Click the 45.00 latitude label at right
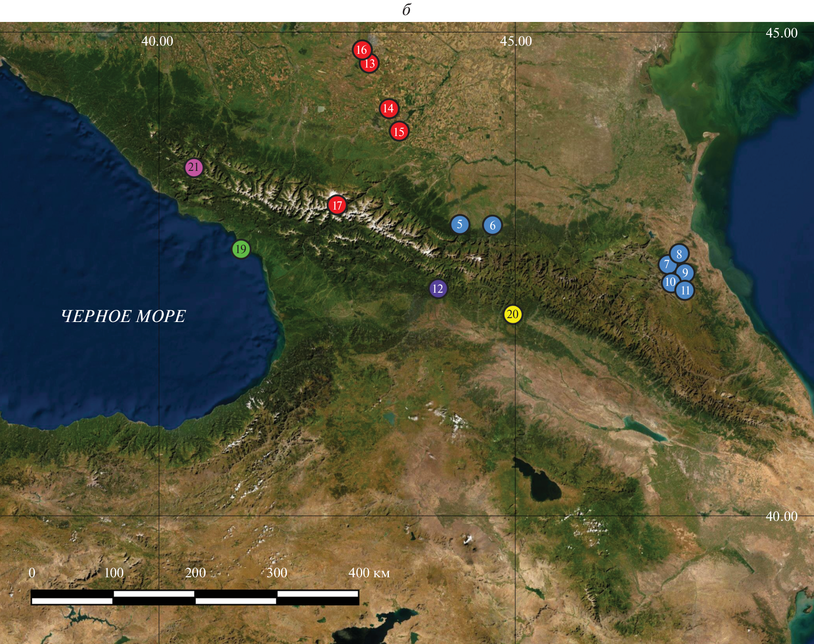 coord(781,33)
